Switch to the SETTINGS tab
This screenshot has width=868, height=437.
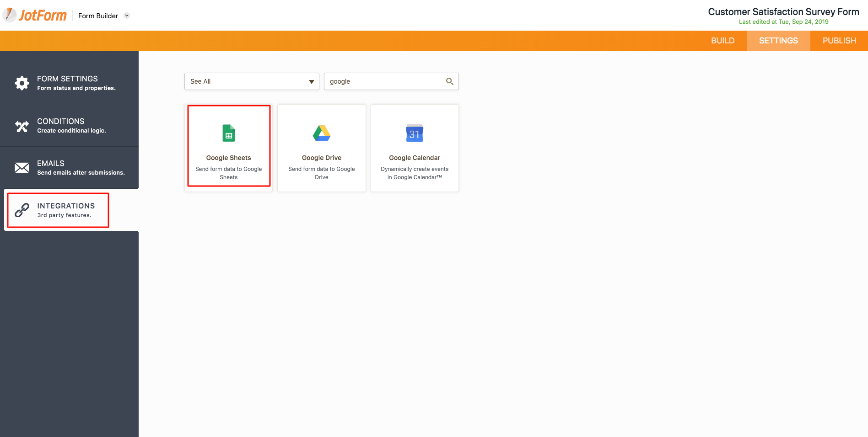[x=779, y=41]
